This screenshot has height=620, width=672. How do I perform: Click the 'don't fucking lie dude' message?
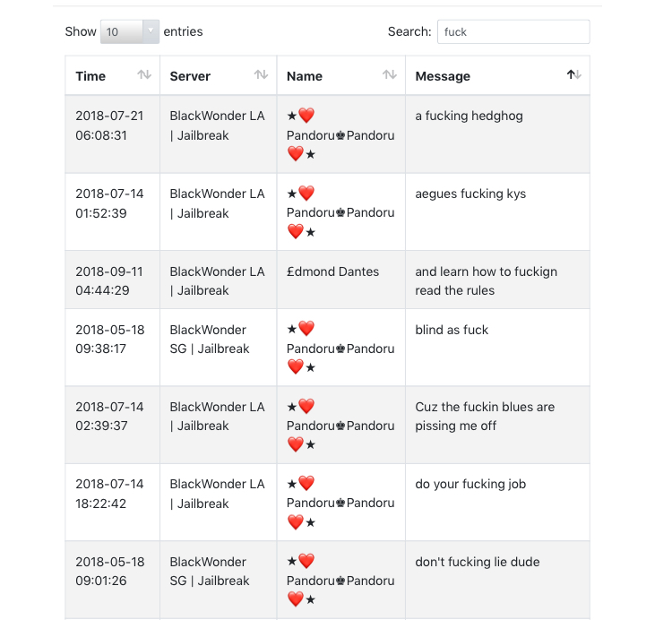coord(477,562)
